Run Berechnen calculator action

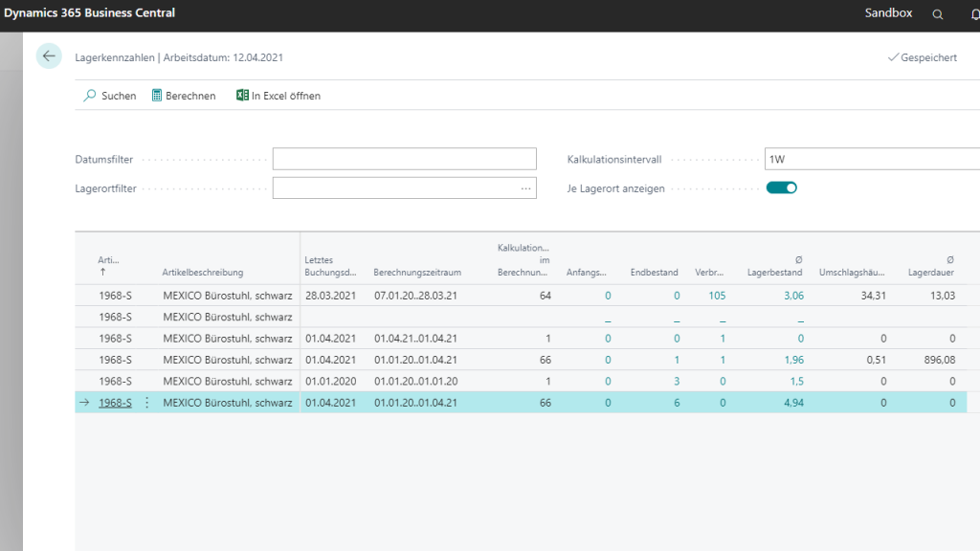coord(158,96)
